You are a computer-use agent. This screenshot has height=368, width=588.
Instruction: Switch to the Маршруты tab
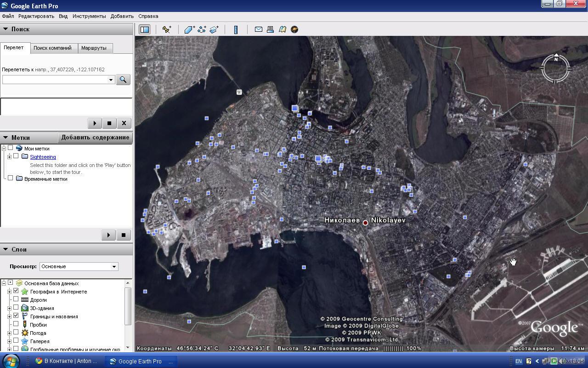coord(94,48)
